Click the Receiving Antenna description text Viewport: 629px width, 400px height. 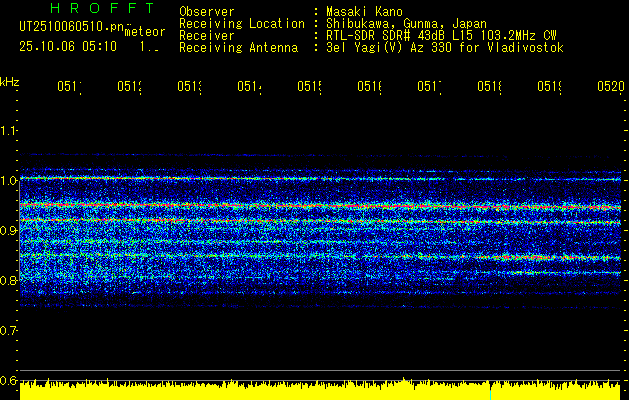click(445, 47)
